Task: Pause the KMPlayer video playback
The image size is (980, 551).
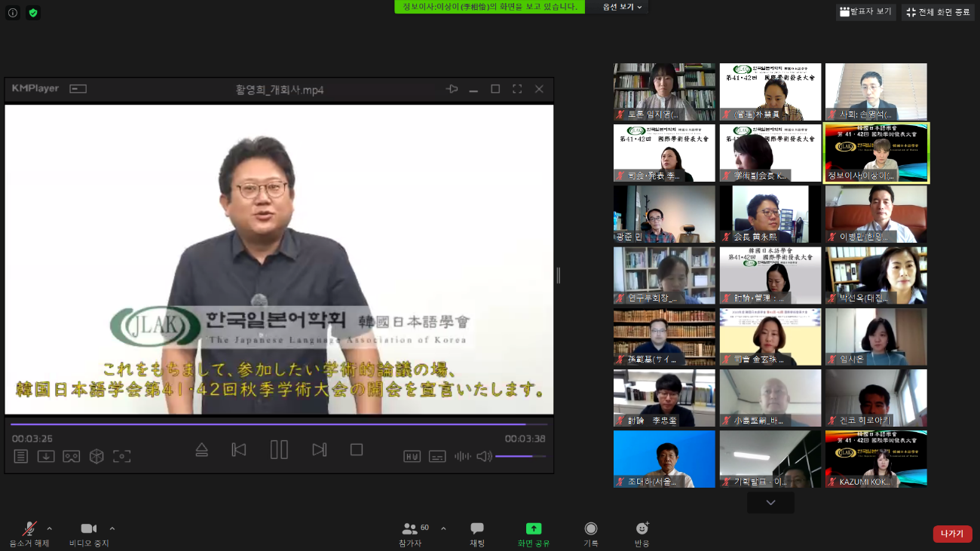Action: [279, 450]
